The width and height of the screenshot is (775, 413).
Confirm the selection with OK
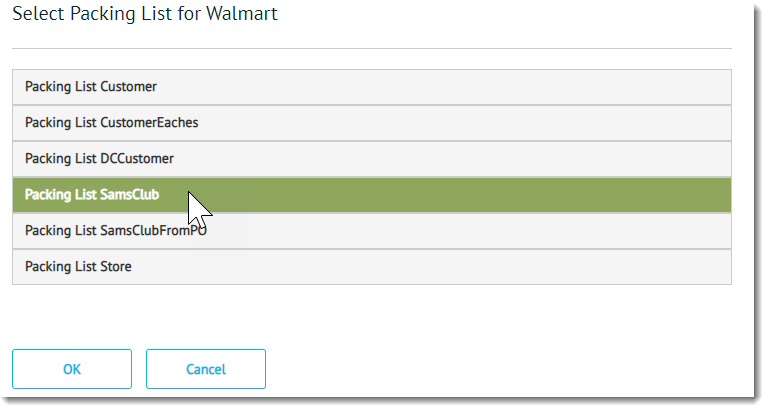click(x=72, y=369)
